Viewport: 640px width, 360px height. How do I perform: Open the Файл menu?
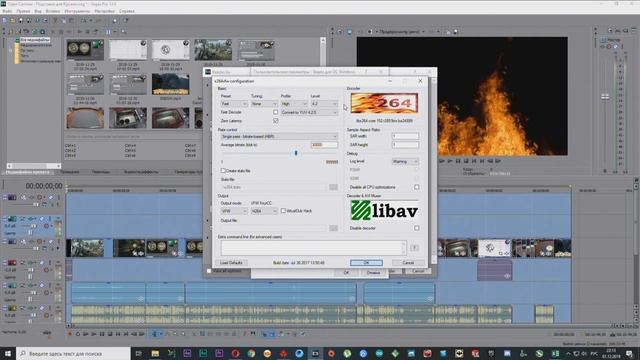pyautogui.click(x=7, y=11)
